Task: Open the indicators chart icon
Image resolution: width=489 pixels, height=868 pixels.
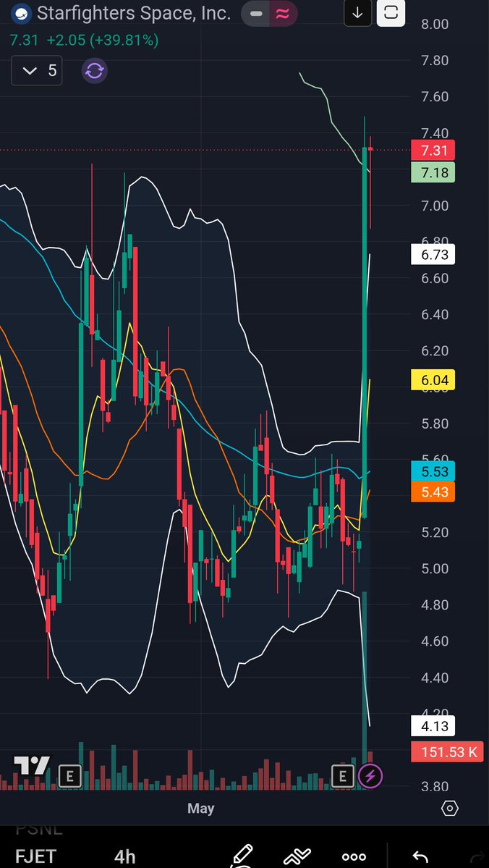Action: [x=297, y=857]
